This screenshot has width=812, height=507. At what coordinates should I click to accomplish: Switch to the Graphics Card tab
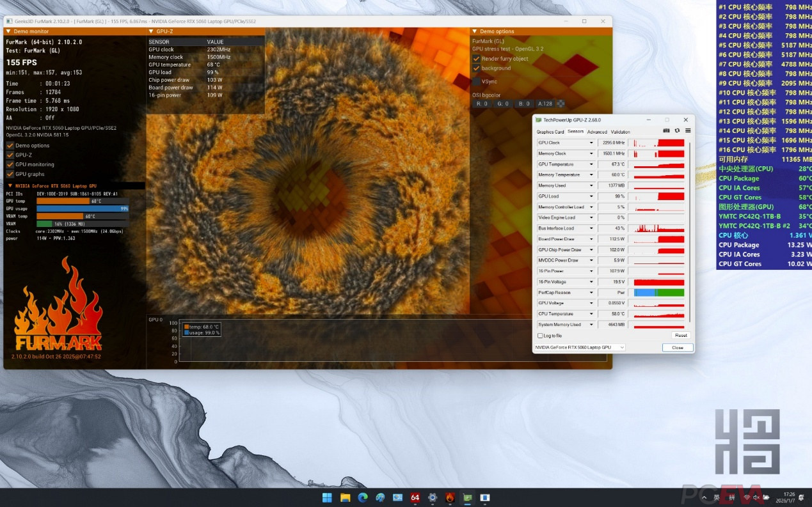tap(550, 132)
